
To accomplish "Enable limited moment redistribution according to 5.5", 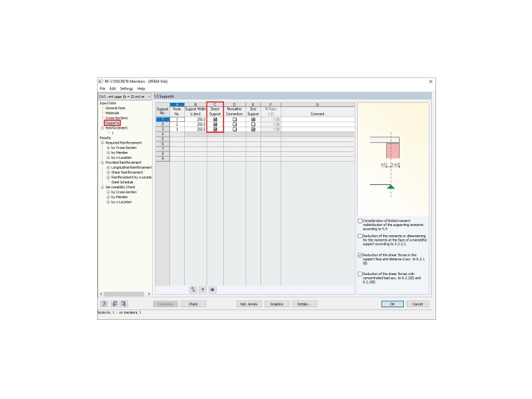I will 360,221.
